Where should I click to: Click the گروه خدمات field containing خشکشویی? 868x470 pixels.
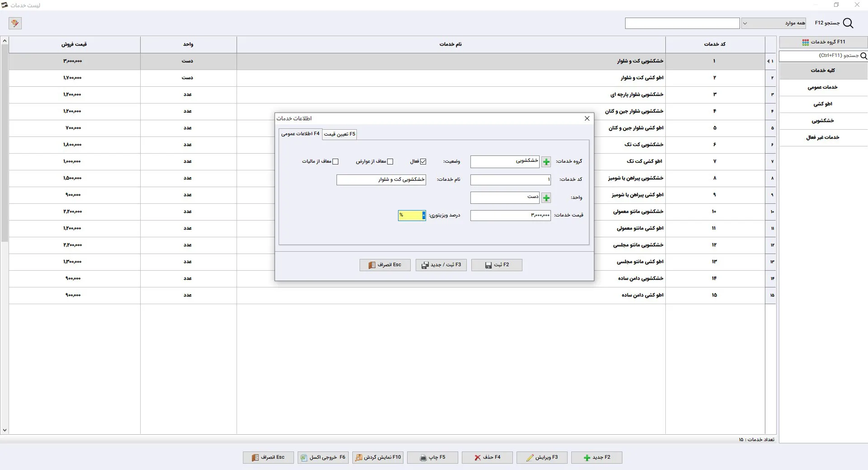pyautogui.click(x=505, y=161)
